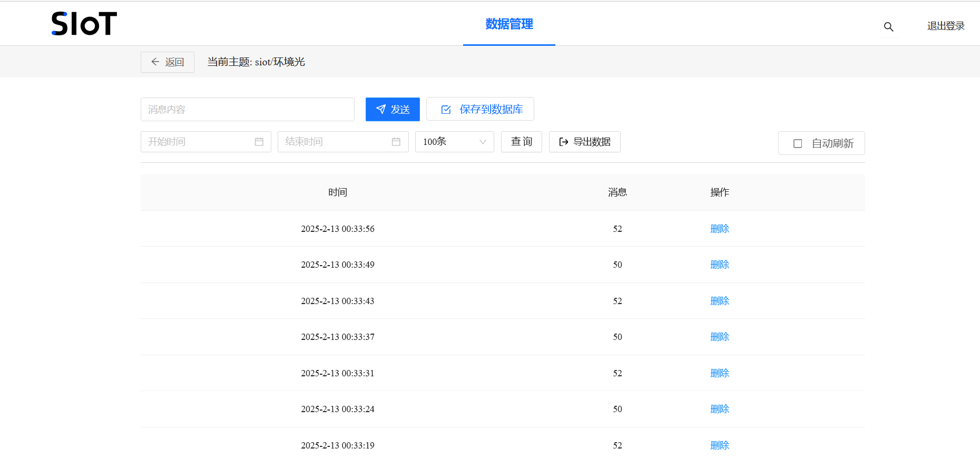Screen dimensions: 980x458
Task: Click the 消息 column header
Action: tap(618, 192)
